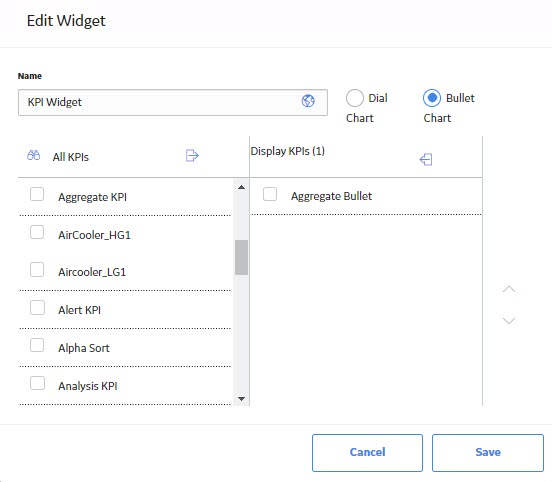The image size is (552, 482).
Task: Check the Alpha Sort checkbox
Action: (37, 345)
